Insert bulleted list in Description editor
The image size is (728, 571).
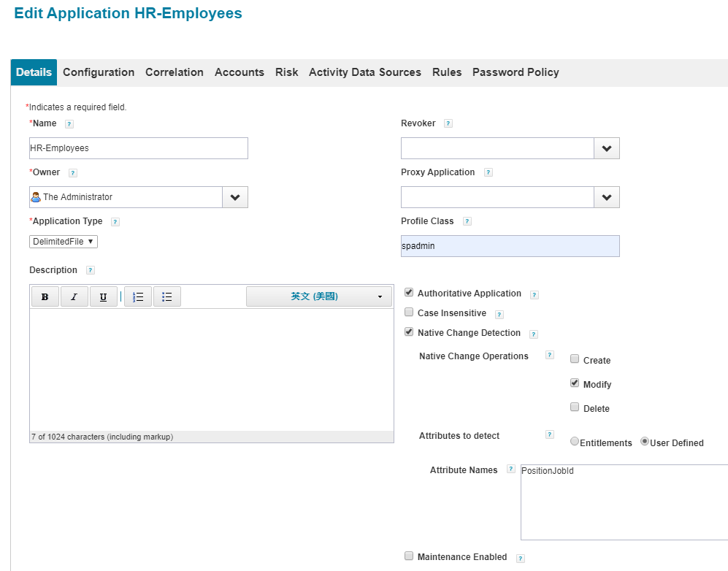point(167,296)
